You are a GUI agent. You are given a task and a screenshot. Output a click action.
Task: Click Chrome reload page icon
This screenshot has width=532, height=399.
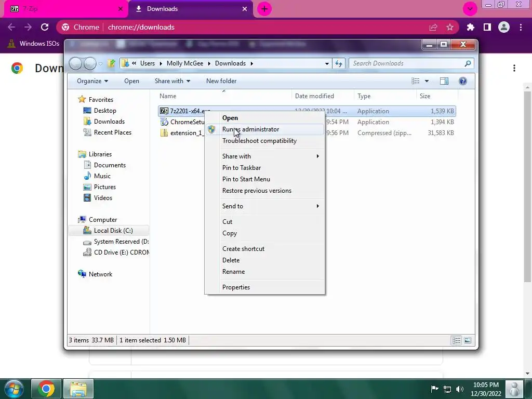[45, 27]
